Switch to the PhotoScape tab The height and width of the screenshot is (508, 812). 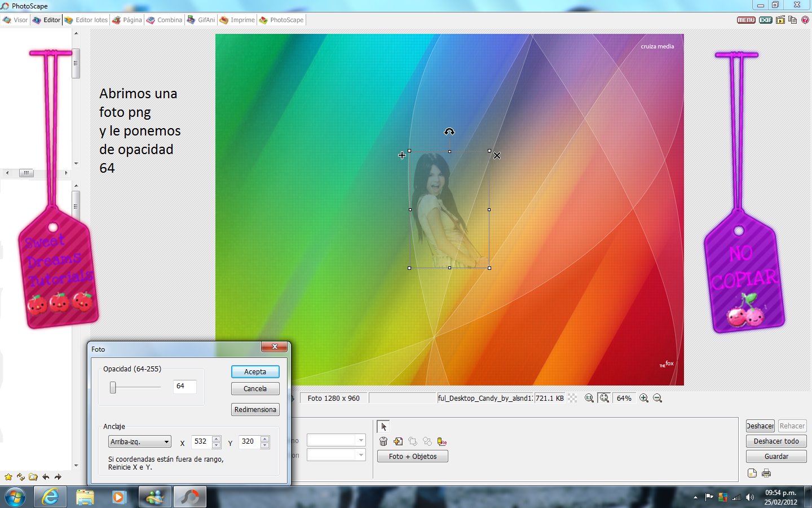[281, 20]
